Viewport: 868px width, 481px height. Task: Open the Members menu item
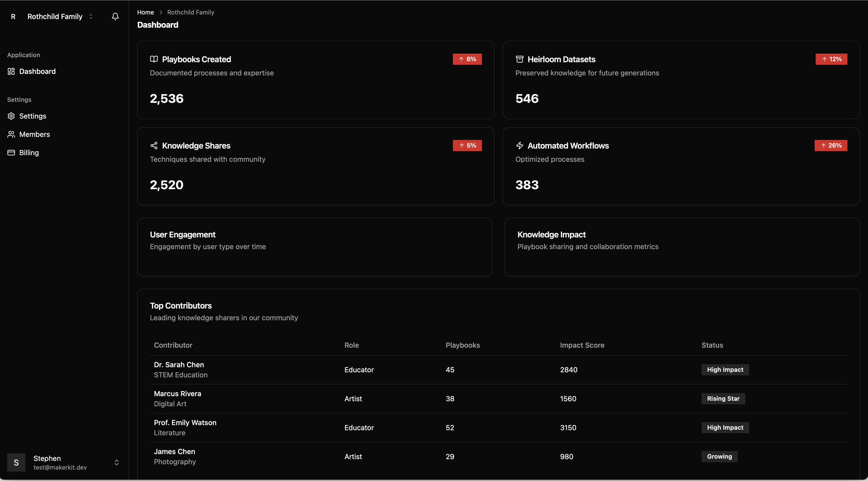pyautogui.click(x=34, y=134)
